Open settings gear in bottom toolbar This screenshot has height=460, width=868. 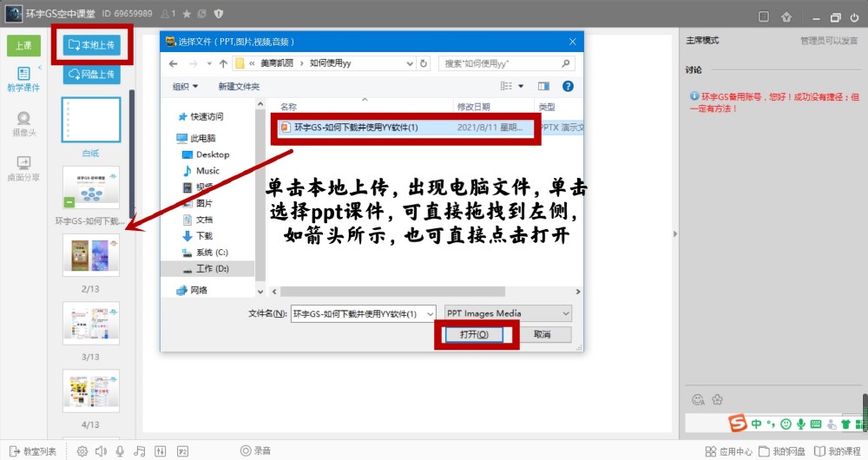[82, 451]
